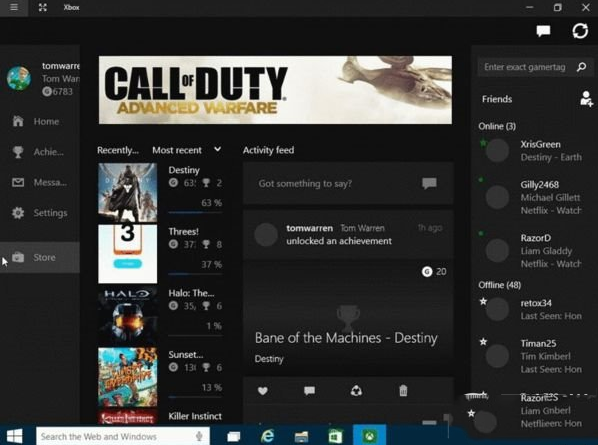This screenshot has height=445, width=598.
Task: Click Search the Web and Windows box
Action: [x=123, y=436]
